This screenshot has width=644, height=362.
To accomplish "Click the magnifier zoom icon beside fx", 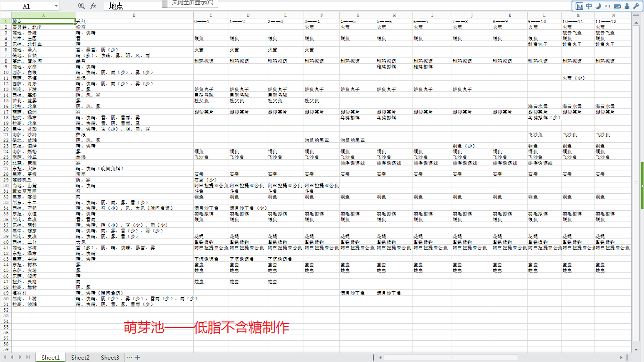I will (x=81, y=6).
